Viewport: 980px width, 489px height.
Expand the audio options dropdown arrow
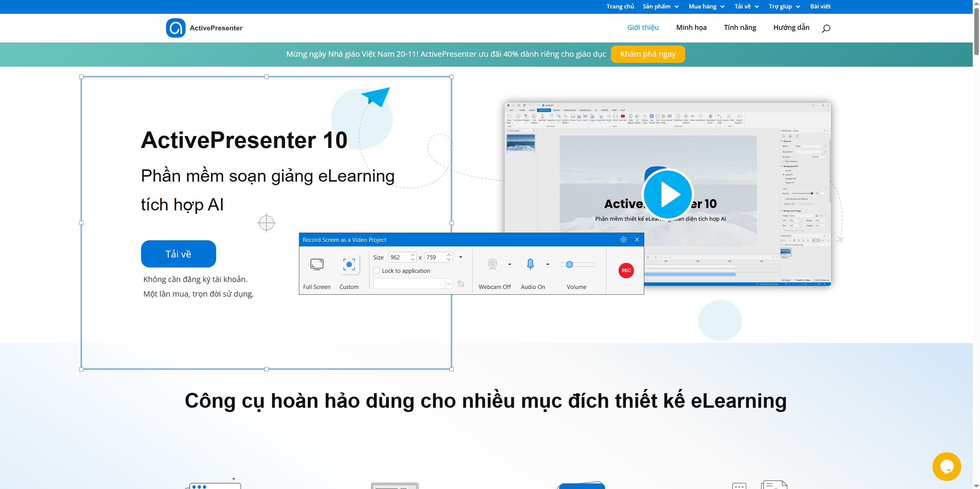[x=548, y=264]
